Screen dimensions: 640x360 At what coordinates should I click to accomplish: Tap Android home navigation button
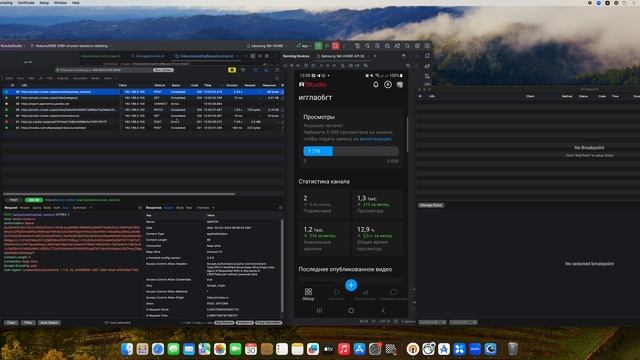coord(351,311)
